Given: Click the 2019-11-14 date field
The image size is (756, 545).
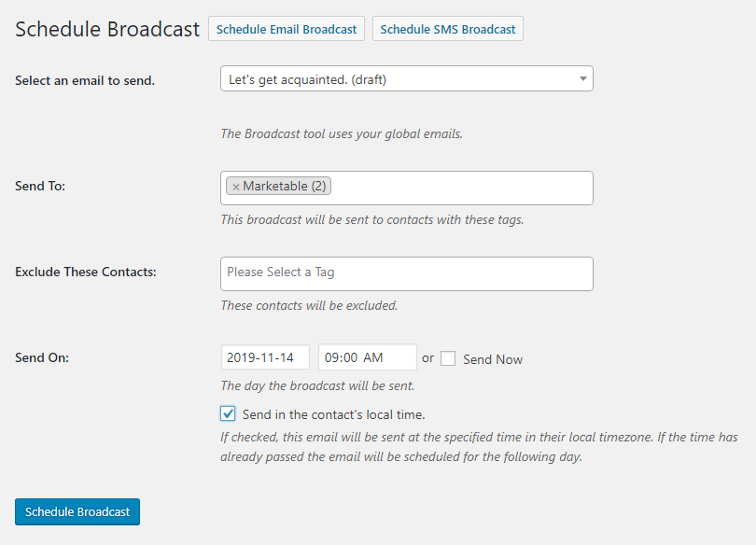Looking at the screenshot, I should (265, 357).
